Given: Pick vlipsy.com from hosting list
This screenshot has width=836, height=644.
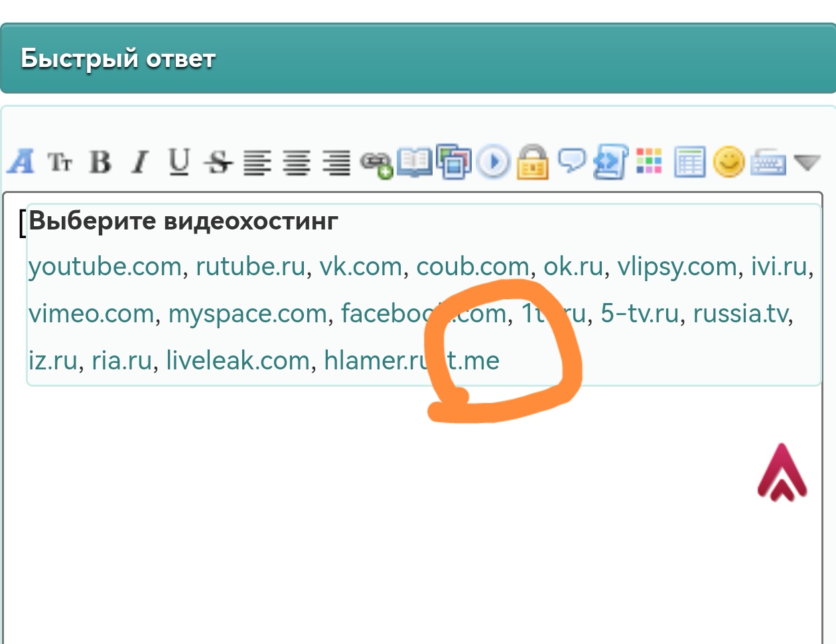Looking at the screenshot, I should pyautogui.click(x=677, y=267).
